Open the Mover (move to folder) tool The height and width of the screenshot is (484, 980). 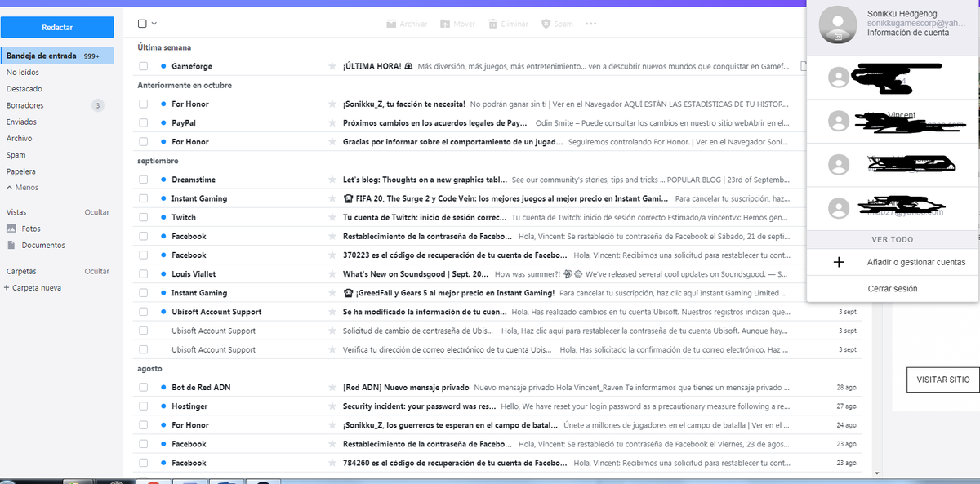[x=457, y=24]
